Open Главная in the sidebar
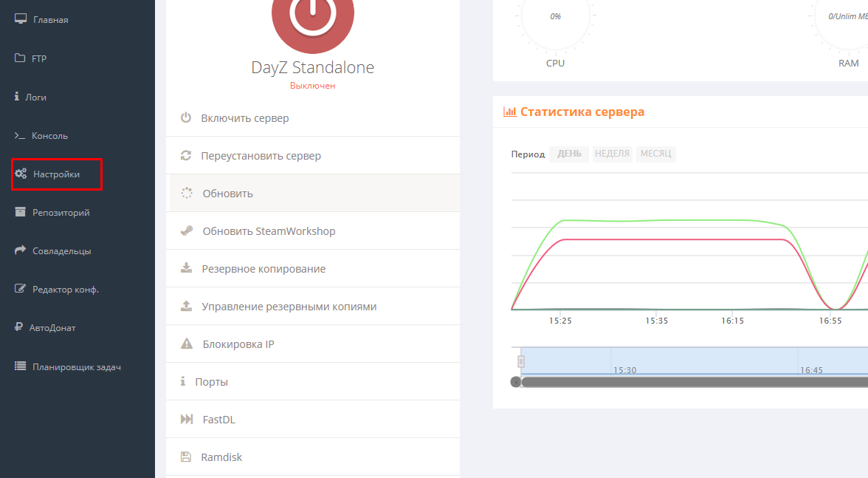Screen dimensions: 868x478 [50, 20]
